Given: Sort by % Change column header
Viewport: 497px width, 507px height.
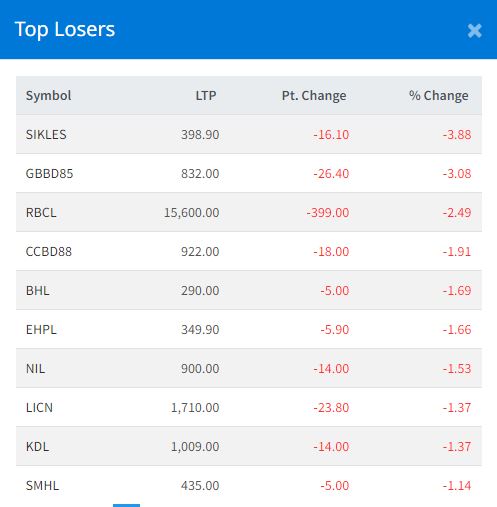Looking at the screenshot, I should tap(439, 96).
